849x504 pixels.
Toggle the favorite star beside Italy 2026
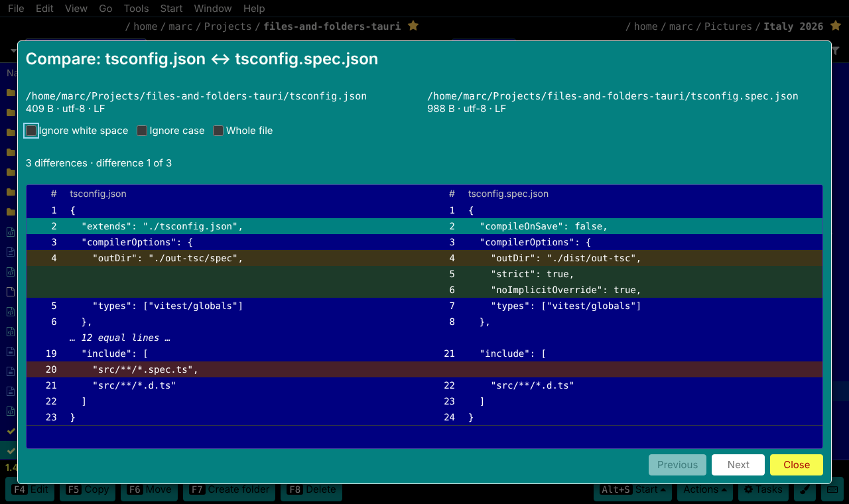pos(835,26)
